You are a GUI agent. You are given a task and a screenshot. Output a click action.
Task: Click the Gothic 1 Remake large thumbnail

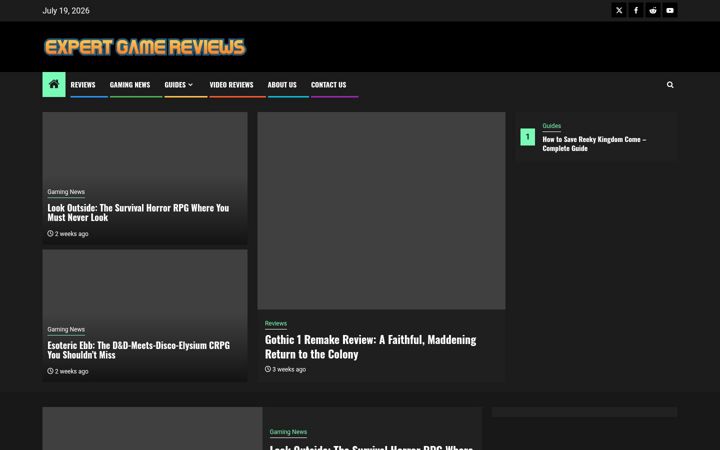click(381, 211)
